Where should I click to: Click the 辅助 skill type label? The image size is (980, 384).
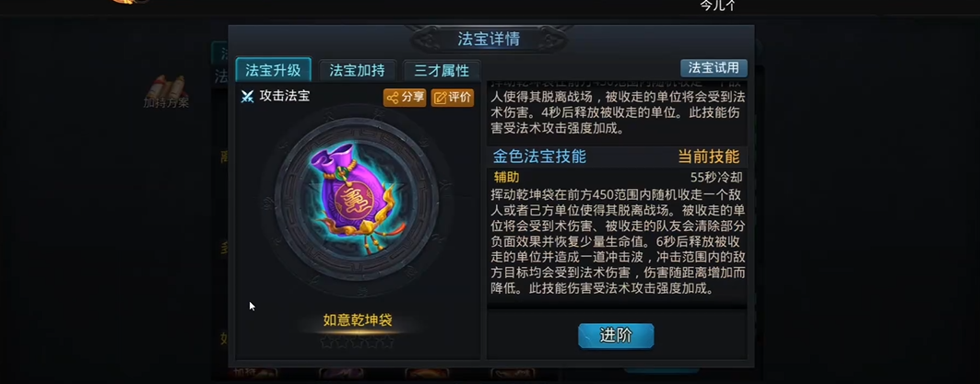coord(506,178)
